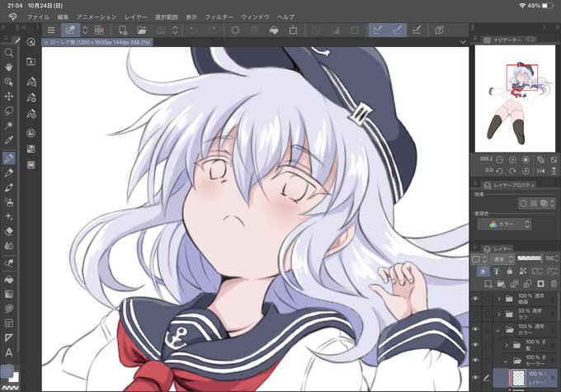
Task: Select the active Pen tool
Action: [x=9, y=158]
